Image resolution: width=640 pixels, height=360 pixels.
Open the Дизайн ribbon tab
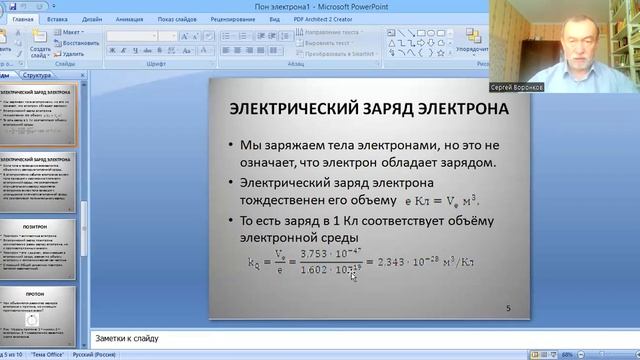point(92,19)
